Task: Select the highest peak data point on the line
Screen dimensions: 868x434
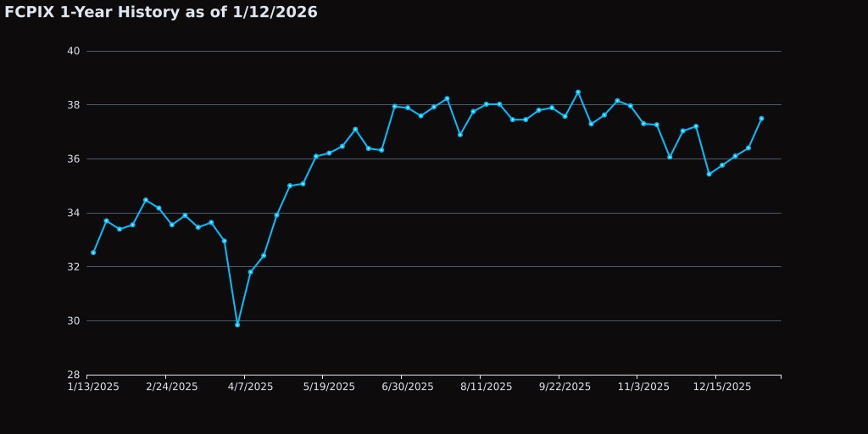Action: [578, 92]
